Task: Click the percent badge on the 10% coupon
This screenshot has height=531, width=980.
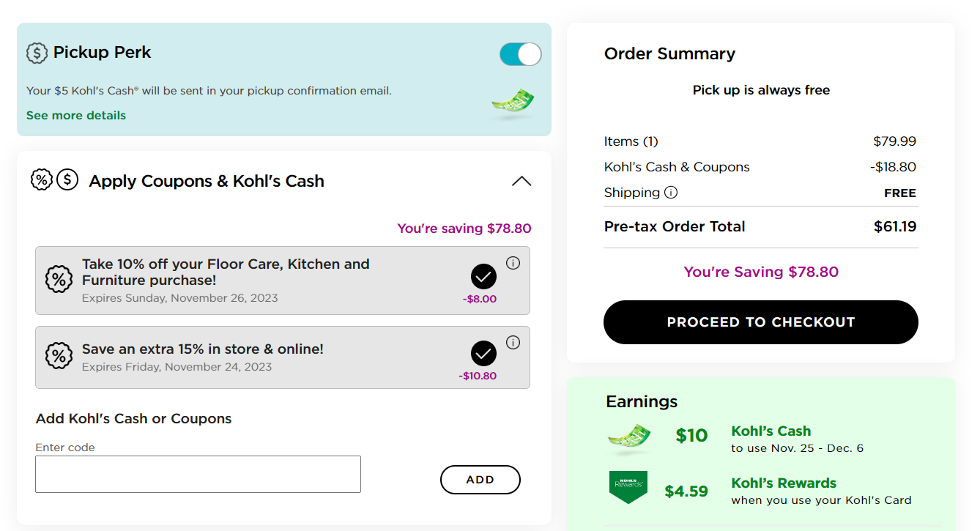Action: [59, 279]
